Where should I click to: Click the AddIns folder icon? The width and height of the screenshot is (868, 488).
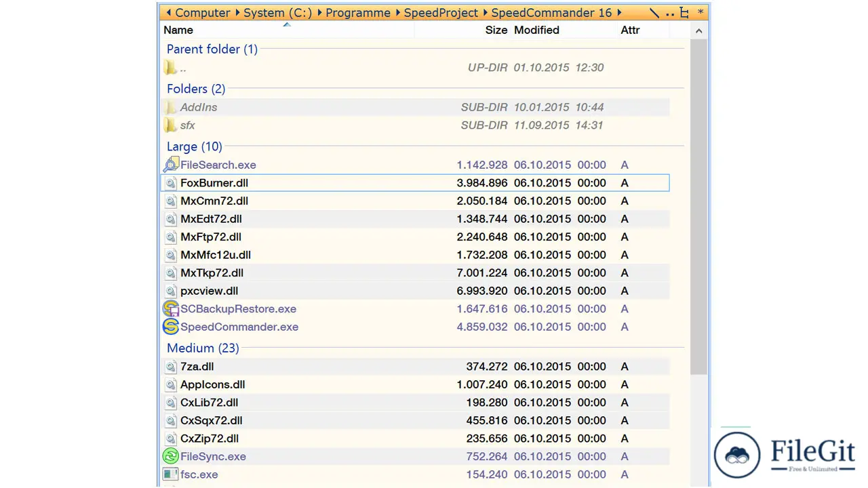click(171, 107)
